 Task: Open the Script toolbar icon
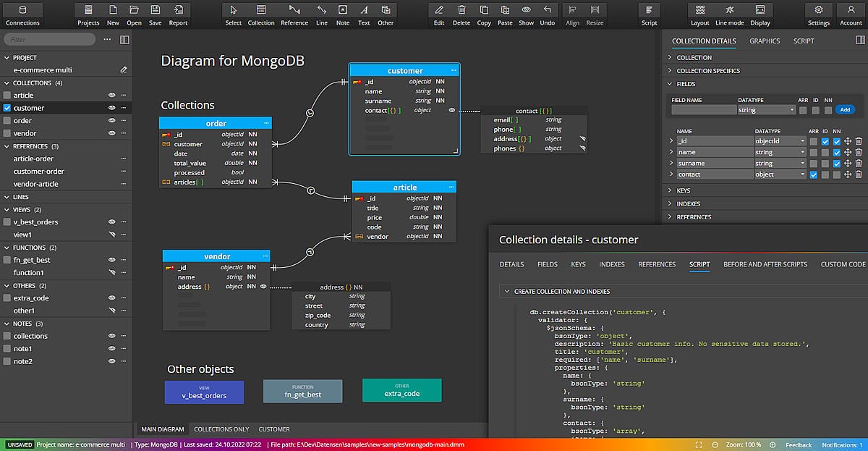[649, 10]
